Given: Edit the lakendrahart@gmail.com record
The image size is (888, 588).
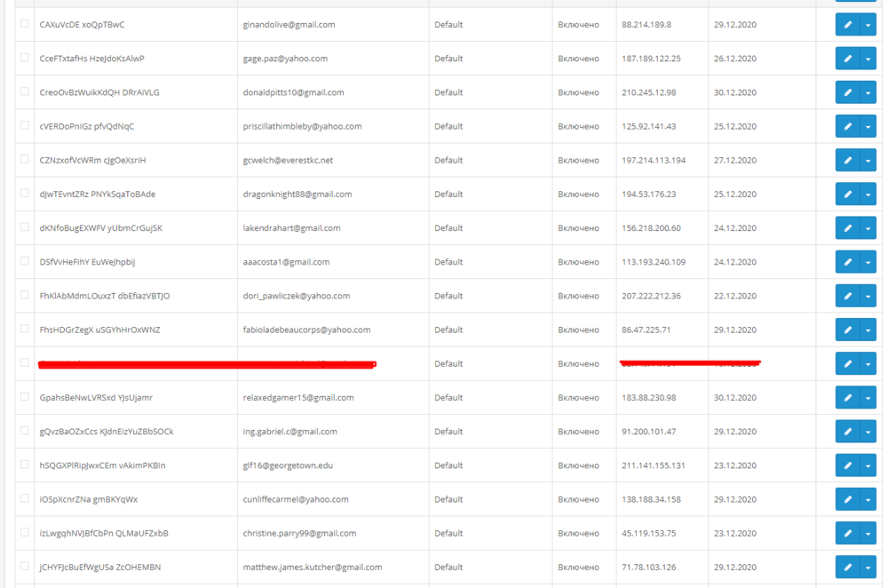Looking at the screenshot, I should tap(847, 228).
